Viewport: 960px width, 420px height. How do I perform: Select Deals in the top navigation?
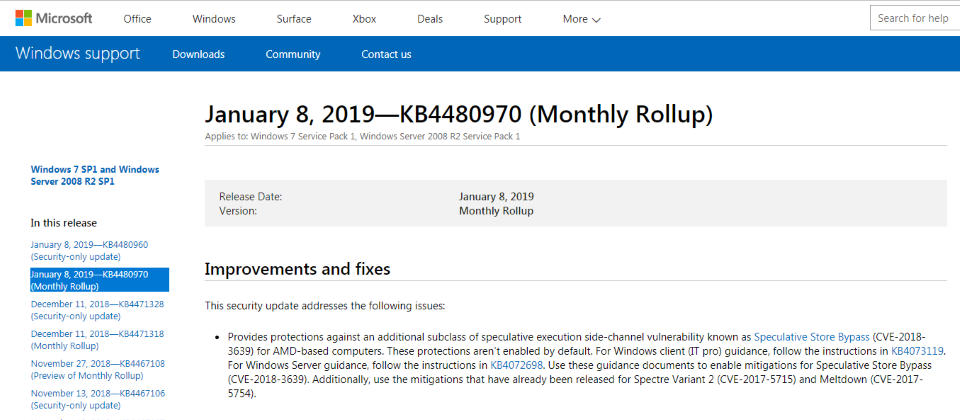click(x=430, y=19)
